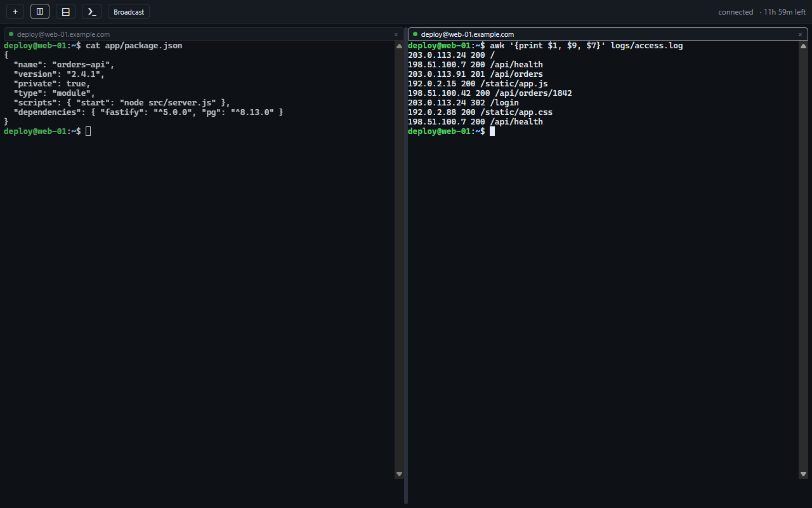Click the left terminal's empty prompt cursor
Viewport: 812px width, 508px height.
coord(88,131)
